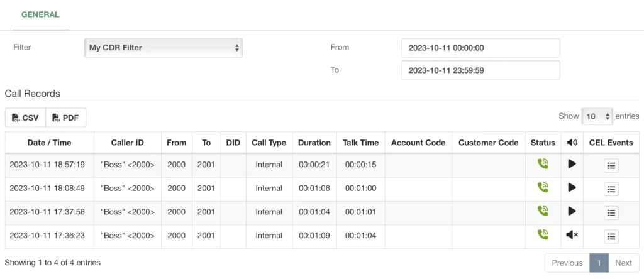Play recording of the 18:08:49 call
644x279 pixels.
click(572, 187)
